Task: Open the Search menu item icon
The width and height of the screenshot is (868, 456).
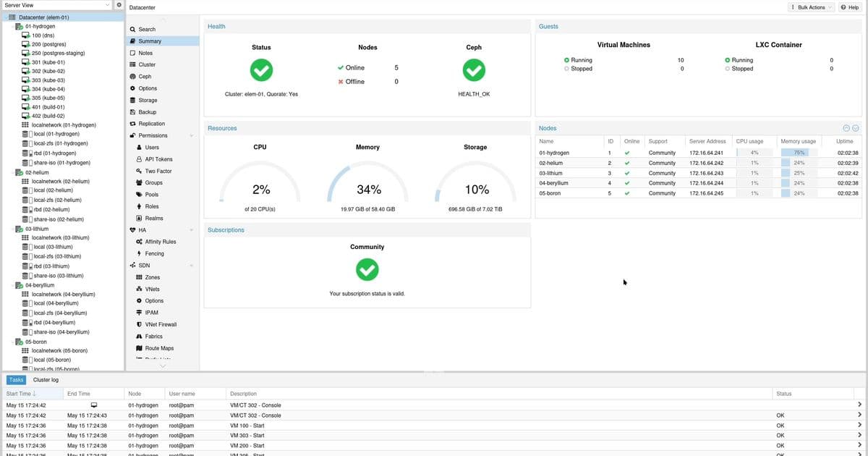Action: [132, 30]
